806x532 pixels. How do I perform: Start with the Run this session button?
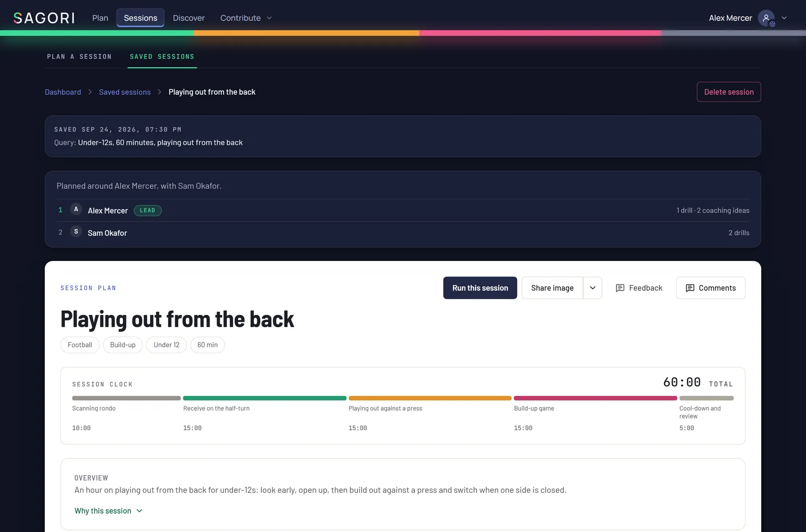point(480,288)
